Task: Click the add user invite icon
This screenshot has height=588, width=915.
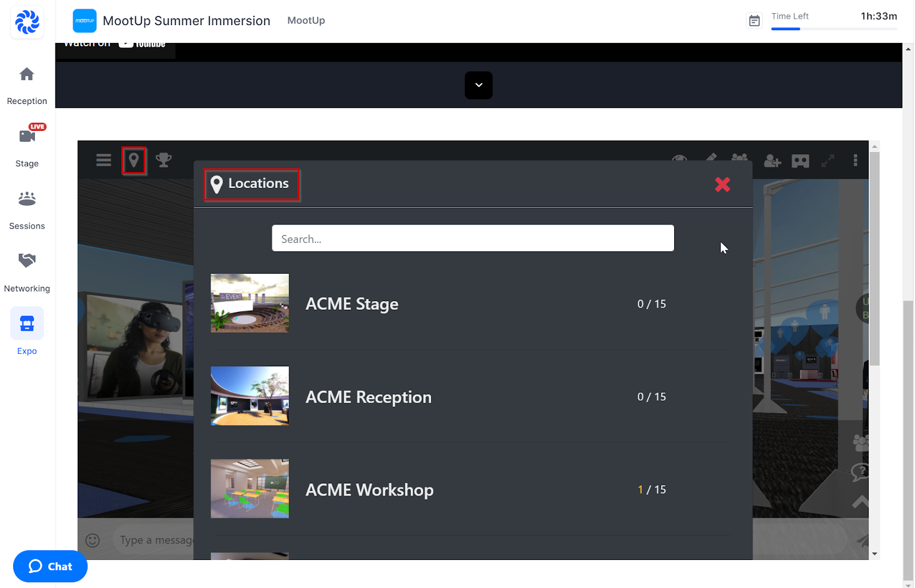Action: [x=772, y=161]
